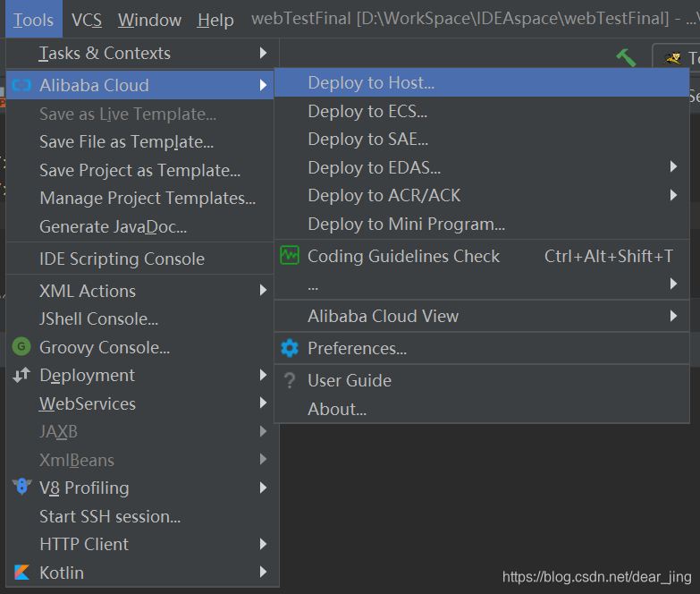Choose Save Project as Template...

[140, 170]
